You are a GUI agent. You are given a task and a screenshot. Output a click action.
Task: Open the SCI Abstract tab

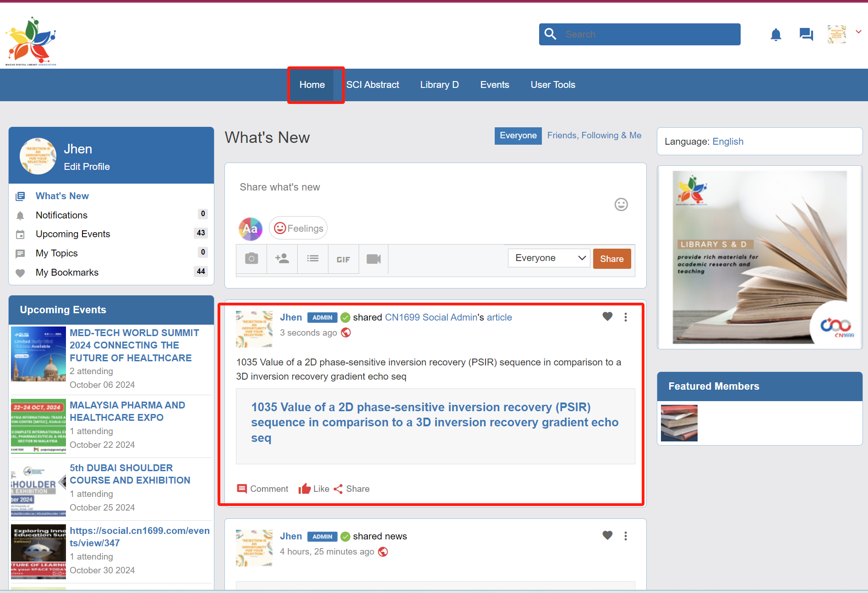[372, 85]
